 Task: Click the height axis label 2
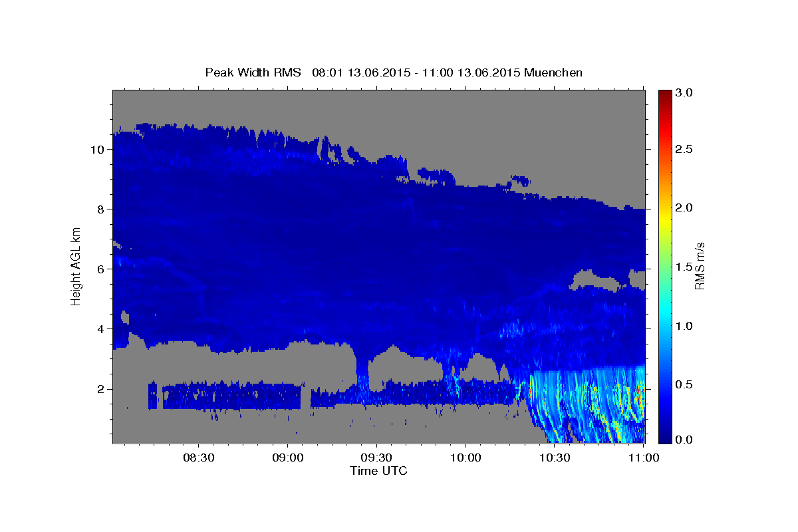(x=100, y=389)
